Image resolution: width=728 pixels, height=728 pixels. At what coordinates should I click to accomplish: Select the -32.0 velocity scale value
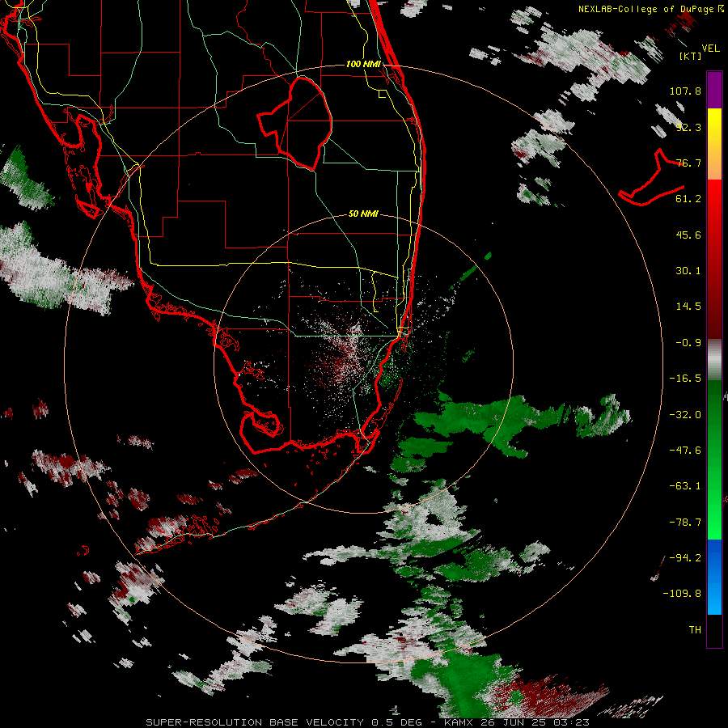point(685,415)
